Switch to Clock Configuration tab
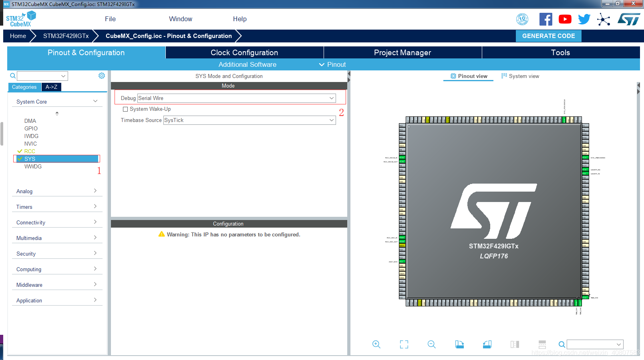 (x=244, y=52)
